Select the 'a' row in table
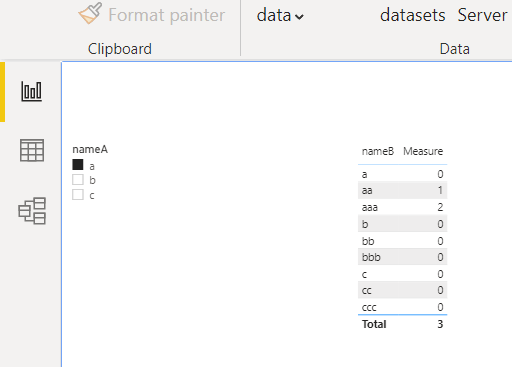 click(x=402, y=174)
